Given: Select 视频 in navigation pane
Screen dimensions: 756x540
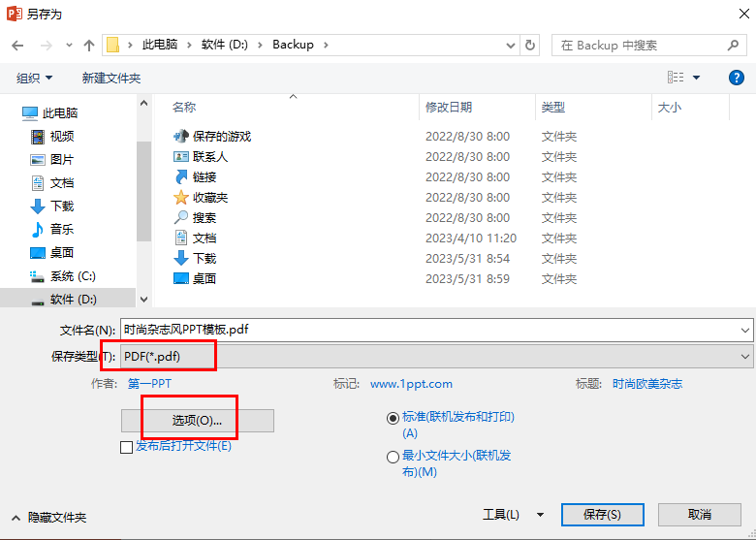Looking at the screenshot, I should [x=52, y=137].
